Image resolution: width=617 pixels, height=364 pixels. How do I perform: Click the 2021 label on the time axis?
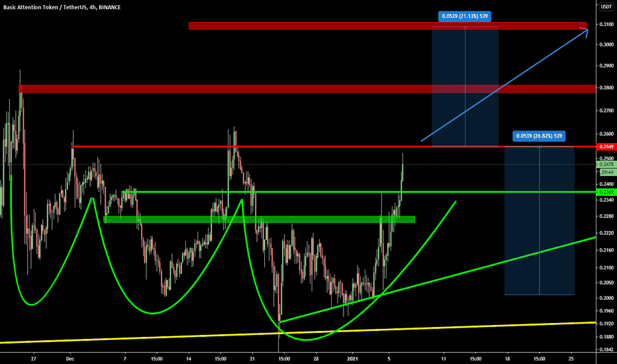tap(353, 359)
